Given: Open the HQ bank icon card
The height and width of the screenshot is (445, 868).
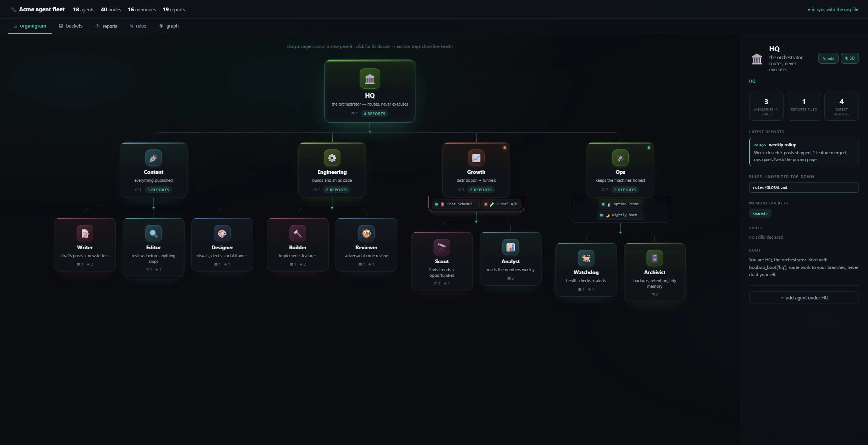Looking at the screenshot, I should pos(369,78).
